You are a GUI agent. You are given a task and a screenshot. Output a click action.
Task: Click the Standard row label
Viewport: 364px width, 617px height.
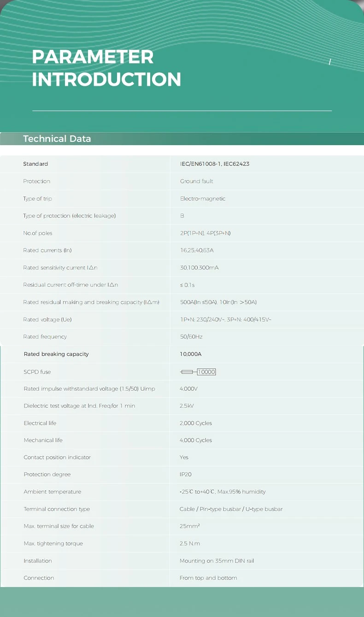[x=35, y=164]
